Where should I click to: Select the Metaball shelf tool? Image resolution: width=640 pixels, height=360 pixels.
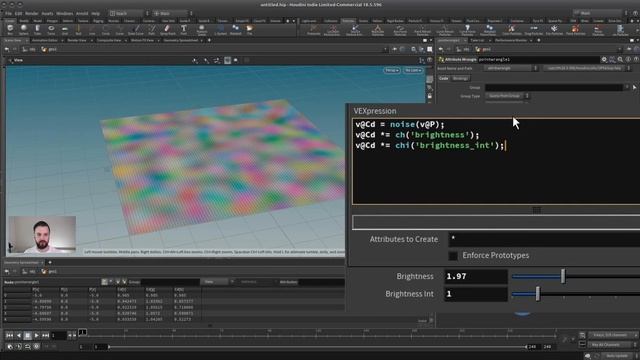236,29
